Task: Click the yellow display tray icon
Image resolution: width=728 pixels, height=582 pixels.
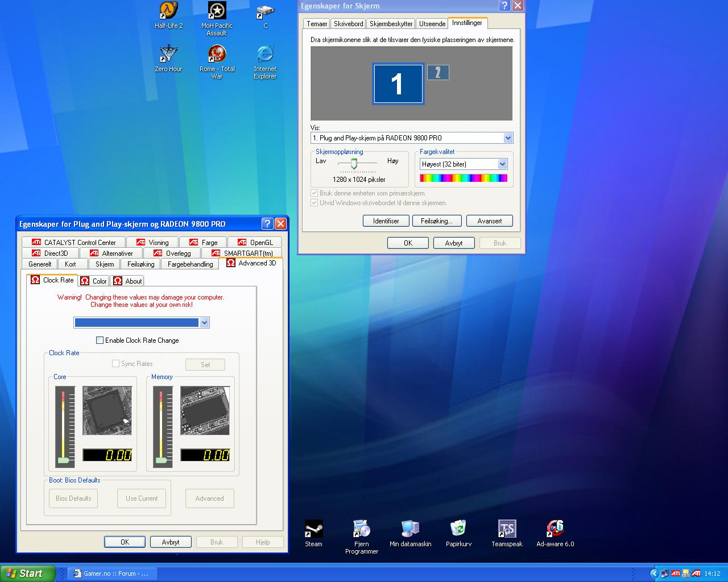Action: (x=685, y=573)
